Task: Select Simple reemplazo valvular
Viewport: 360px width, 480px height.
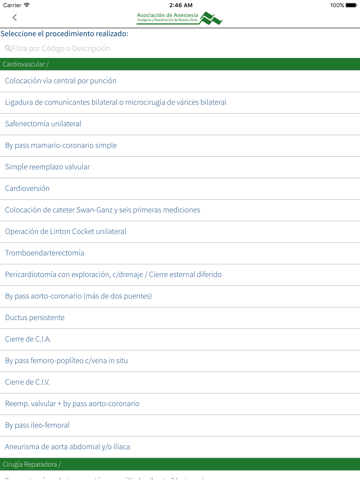Action: tap(180, 167)
